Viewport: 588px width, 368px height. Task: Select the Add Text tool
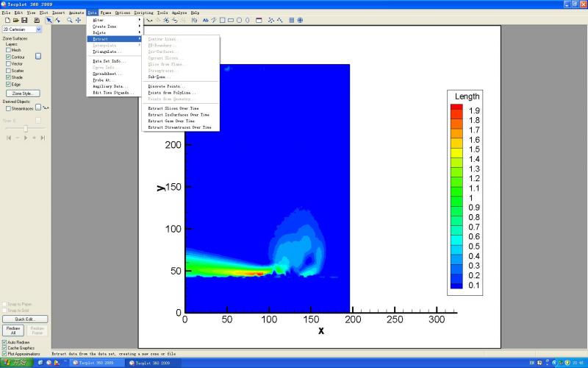[x=206, y=21]
